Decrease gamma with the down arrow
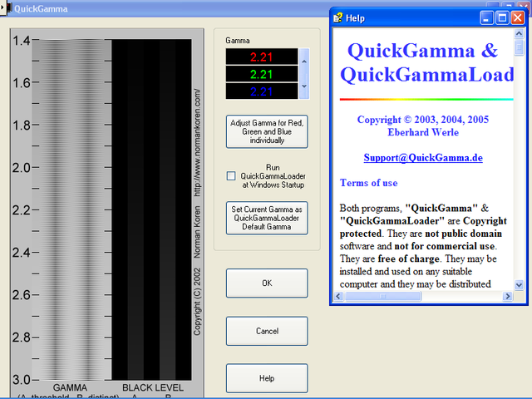532x399 pixels. point(304,86)
